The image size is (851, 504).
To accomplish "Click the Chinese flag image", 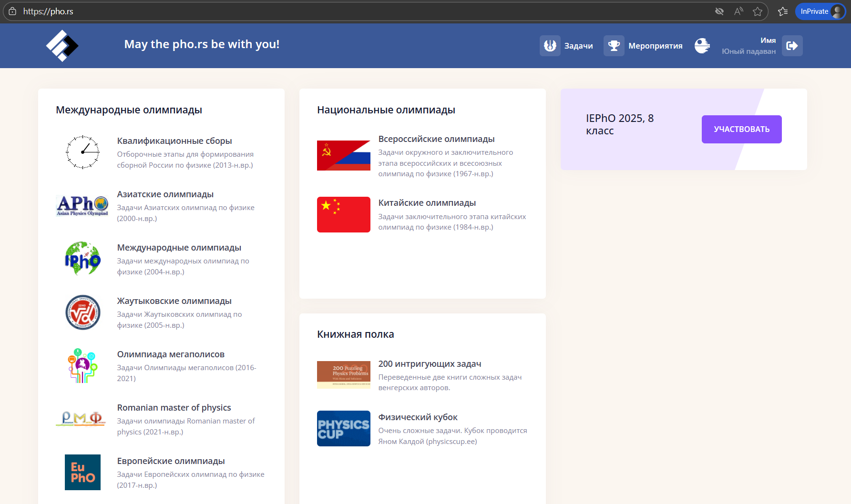I will click(344, 214).
